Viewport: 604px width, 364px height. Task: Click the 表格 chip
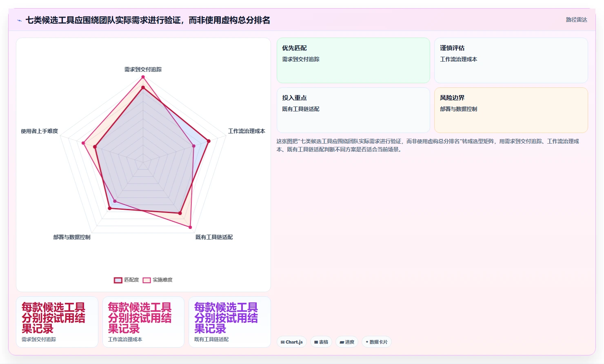click(321, 342)
